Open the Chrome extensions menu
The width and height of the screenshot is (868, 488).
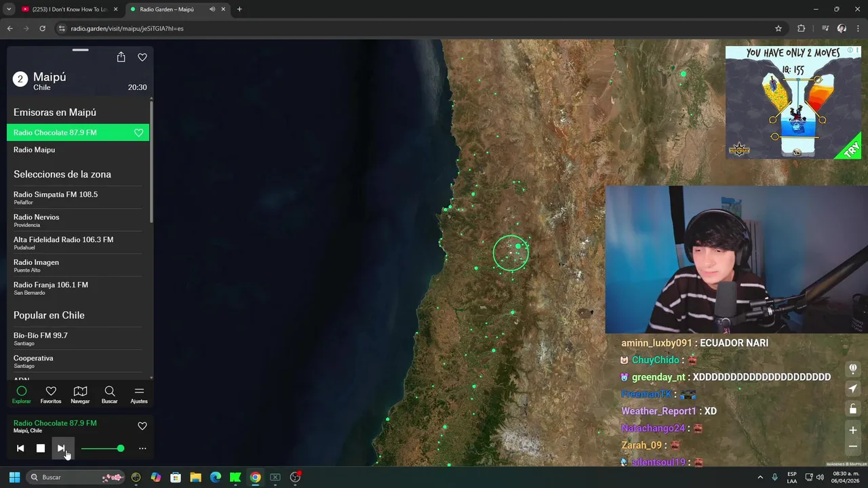coord(802,28)
